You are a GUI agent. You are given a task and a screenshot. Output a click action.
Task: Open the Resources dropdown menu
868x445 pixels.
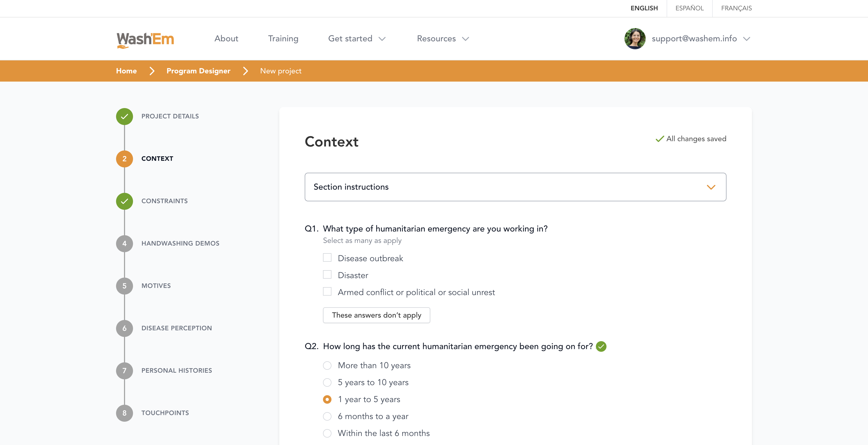[442, 39]
